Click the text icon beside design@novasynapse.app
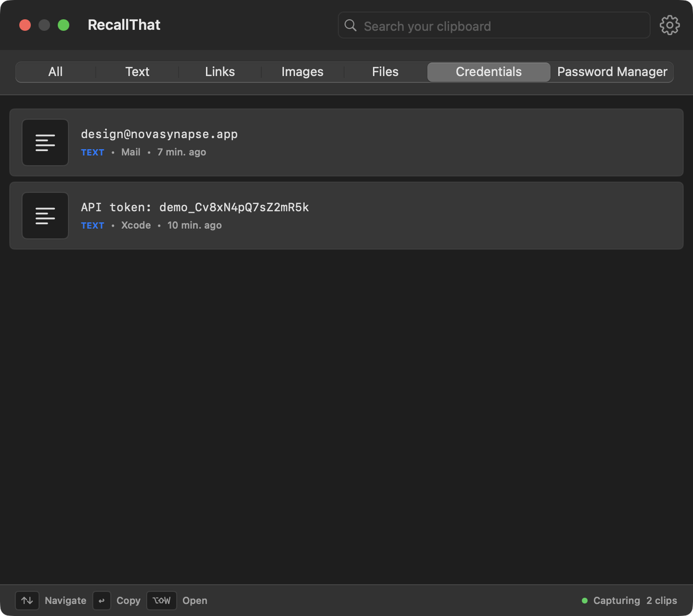Viewport: 693px width, 616px height. click(x=45, y=143)
